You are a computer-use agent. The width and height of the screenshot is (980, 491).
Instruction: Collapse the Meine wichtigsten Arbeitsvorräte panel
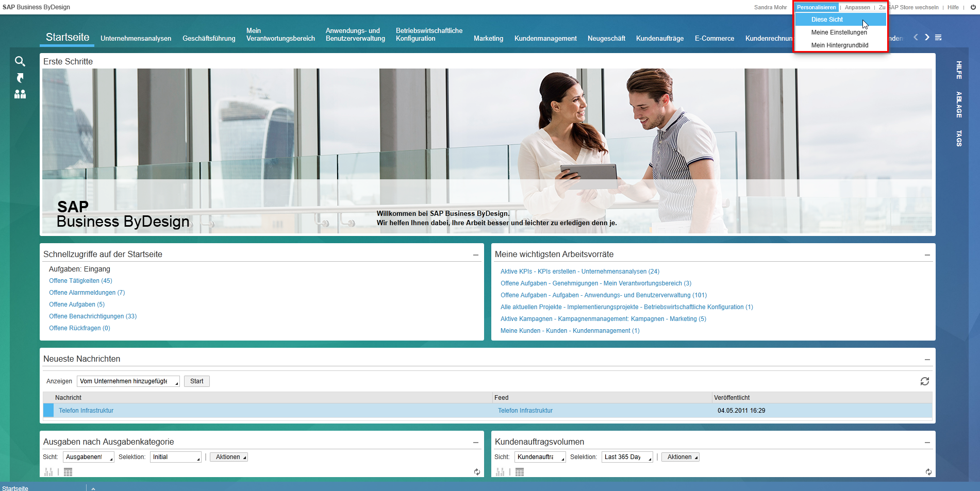[927, 255]
